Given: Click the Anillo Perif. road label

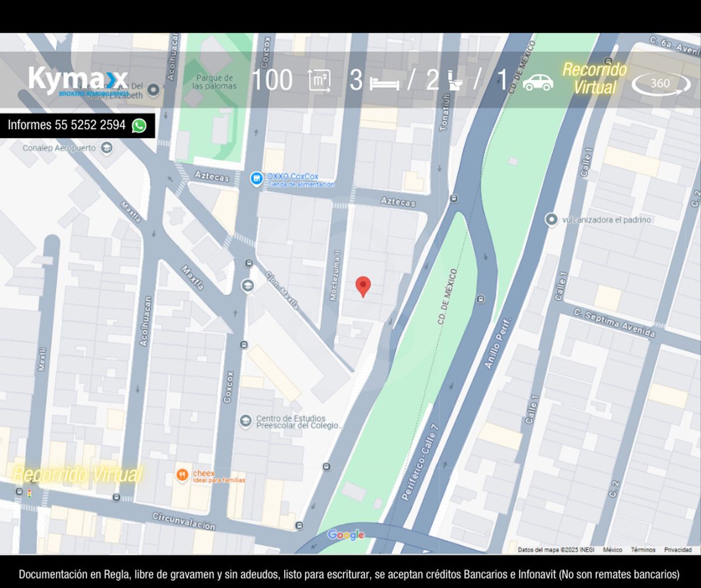Looking at the screenshot, I should tap(498, 344).
